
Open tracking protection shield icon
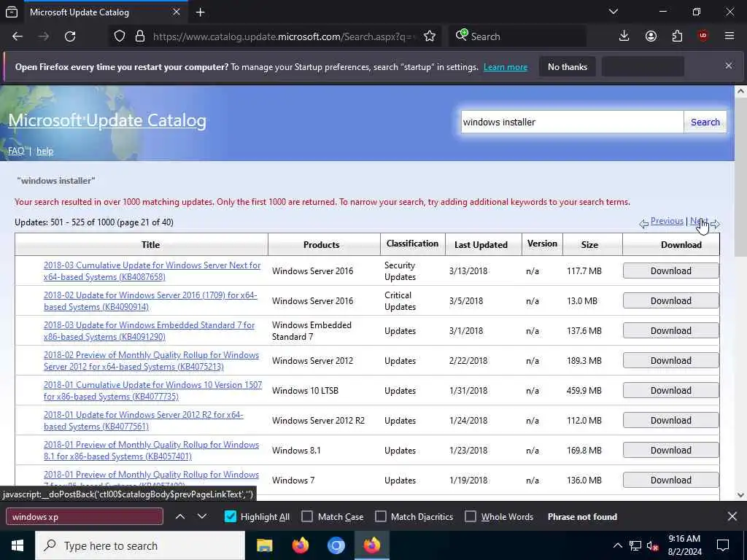coord(120,36)
